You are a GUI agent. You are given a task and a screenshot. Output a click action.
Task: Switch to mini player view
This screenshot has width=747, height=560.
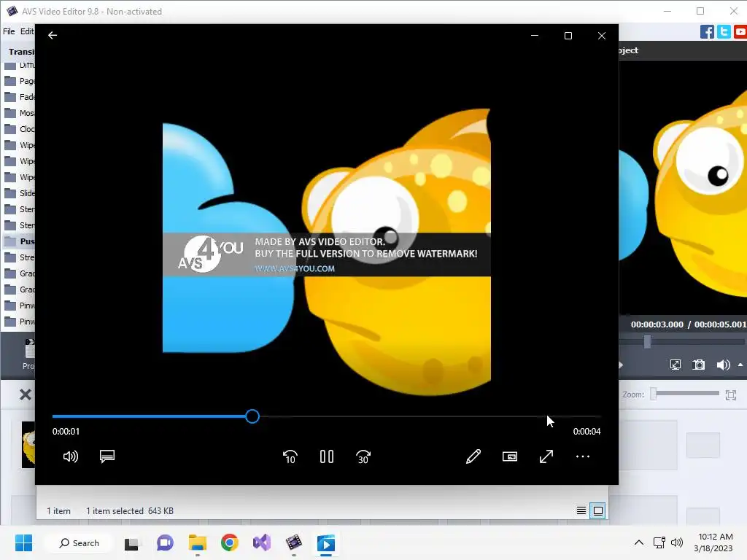(x=510, y=456)
